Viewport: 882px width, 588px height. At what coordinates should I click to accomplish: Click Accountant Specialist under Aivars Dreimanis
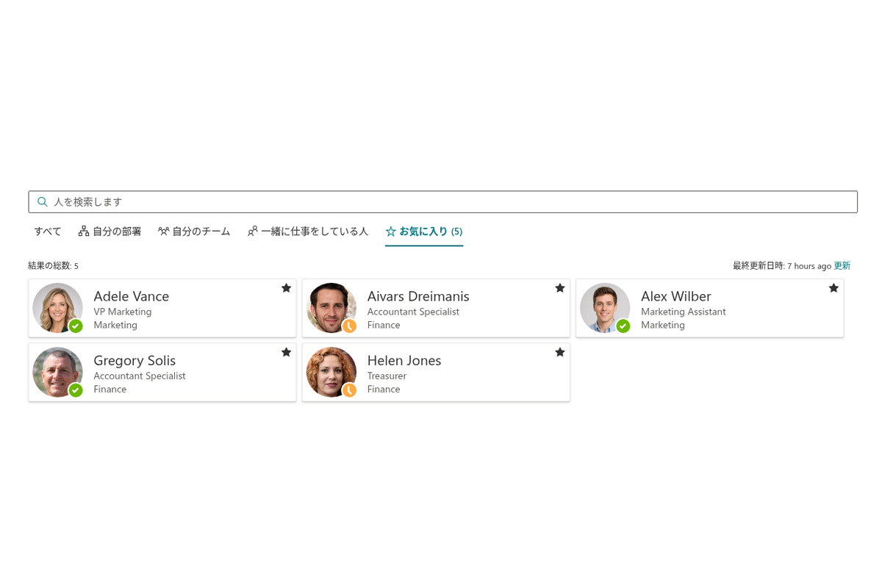413,312
